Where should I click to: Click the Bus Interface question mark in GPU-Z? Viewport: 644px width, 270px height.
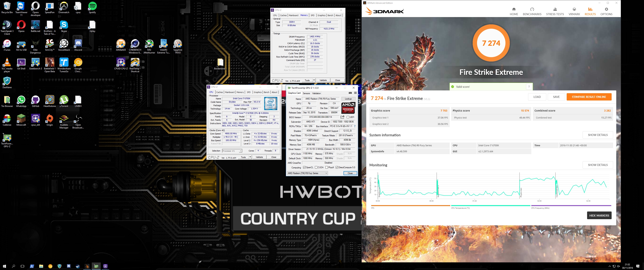pos(355,126)
